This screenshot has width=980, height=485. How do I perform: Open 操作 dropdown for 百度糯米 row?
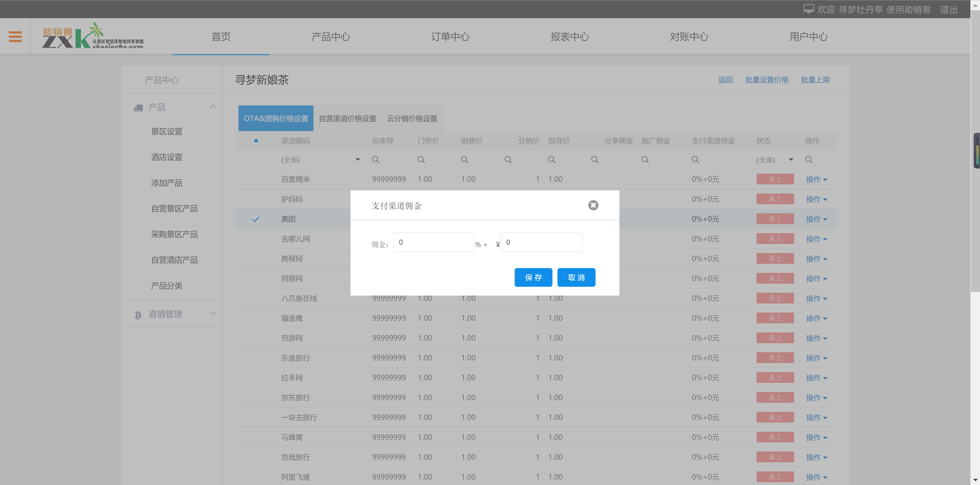(x=816, y=180)
